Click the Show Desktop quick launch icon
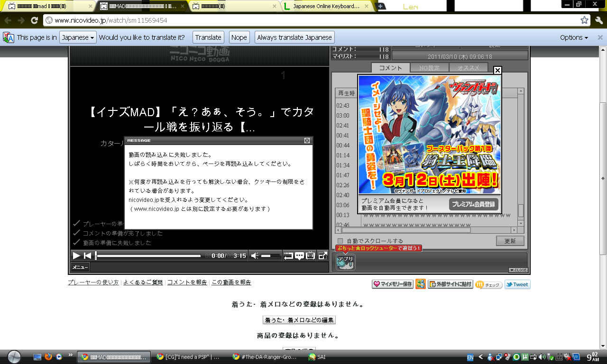This screenshot has height=364, width=607. [37, 357]
